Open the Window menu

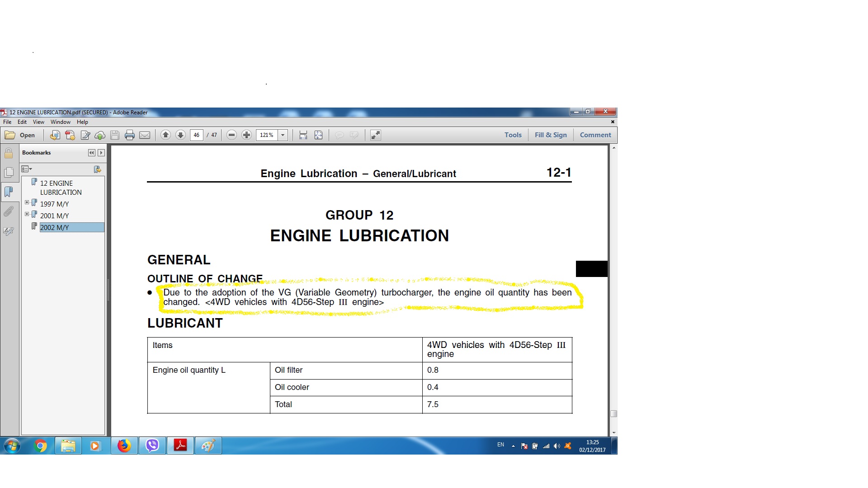coord(60,122)
